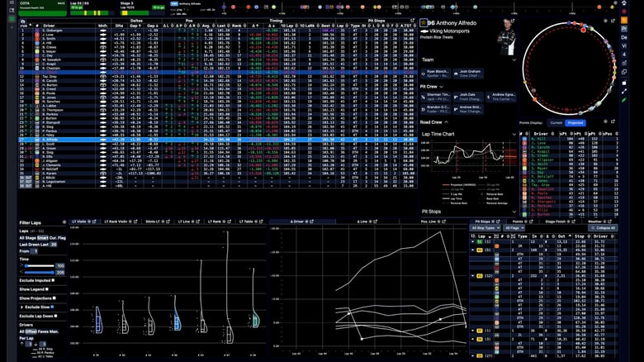Open the Points tab beside Pit Stops
644x362 pixels.
click(518, 221)
